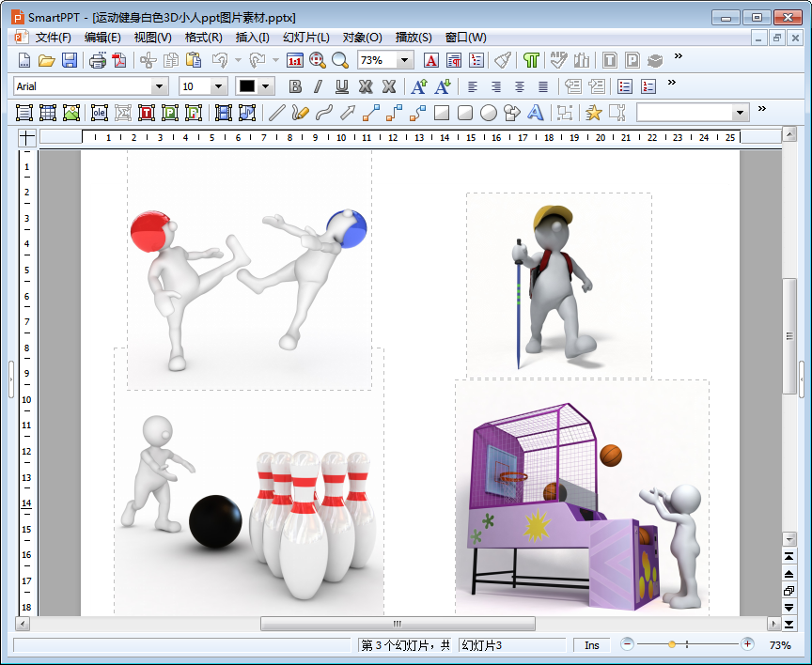
Task: Jump to the last slide button
Action: (789, 625)
